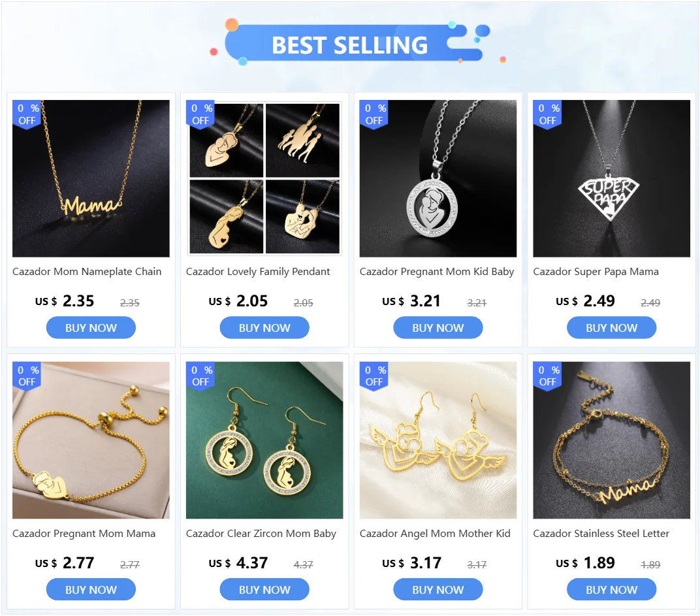Click Buy Now for Clear Zircon earrings

click(264, 590)
